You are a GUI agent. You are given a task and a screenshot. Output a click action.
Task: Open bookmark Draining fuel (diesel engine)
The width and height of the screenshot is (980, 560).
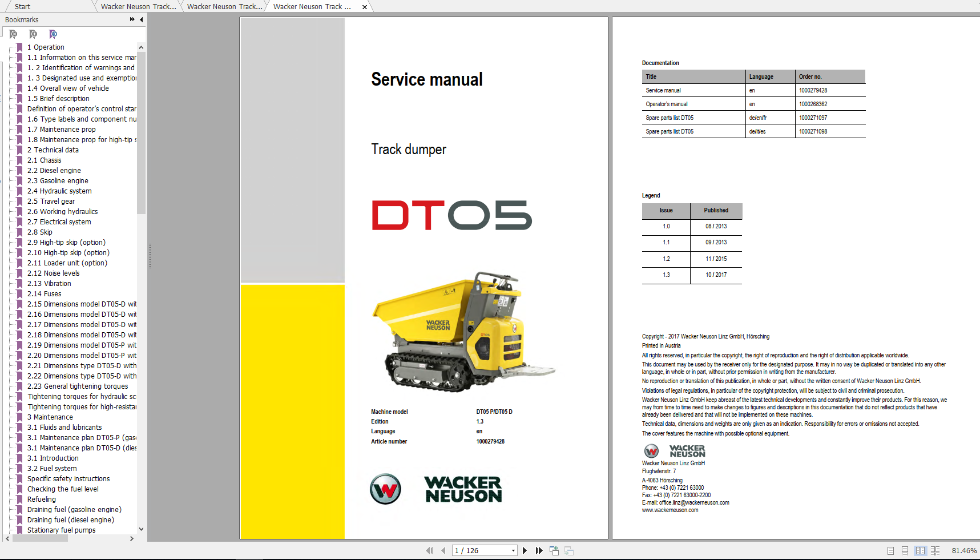tap(71, 520)
